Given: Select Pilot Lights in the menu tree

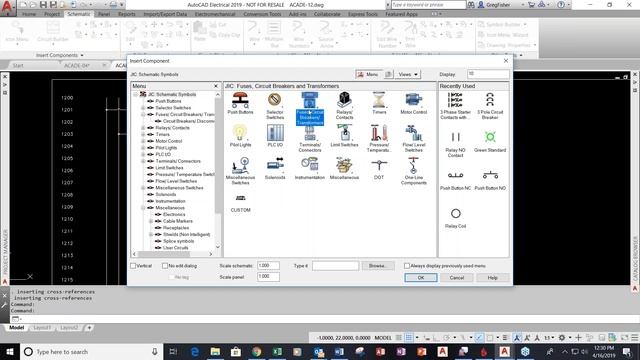Looking at the screenshot, I should 166,148.
